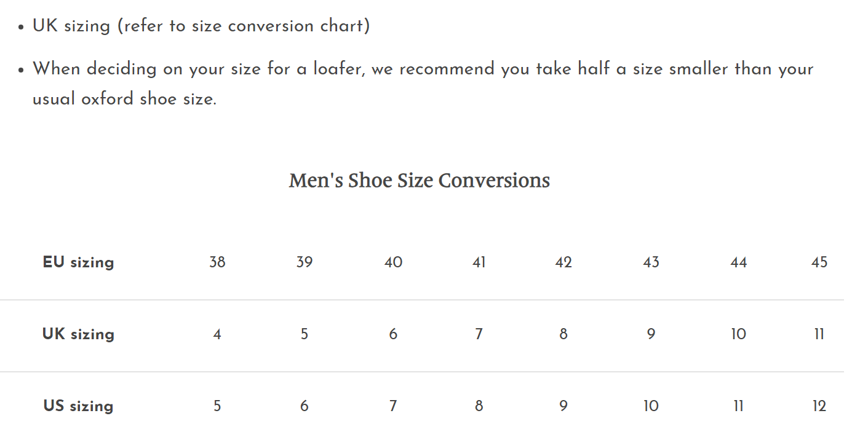Select the US sizing row's value 6
This screenshot has width=868, height=440.
coord(305,406)
